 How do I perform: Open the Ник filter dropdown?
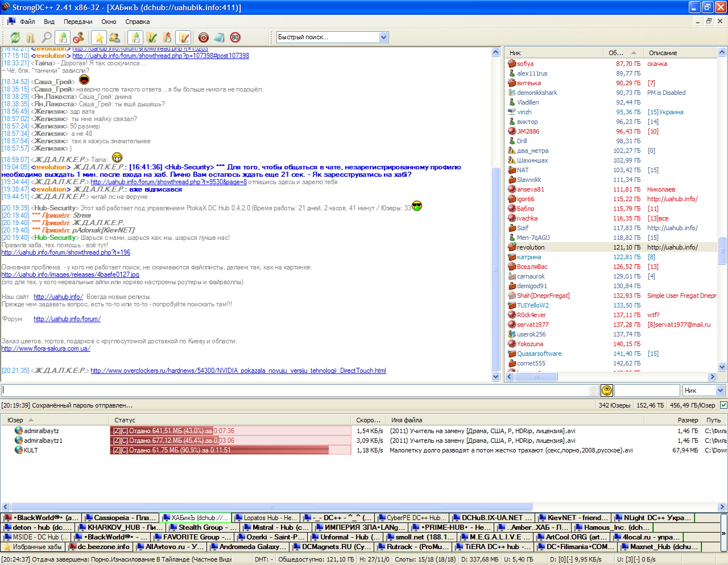click(x=720, y=390)
